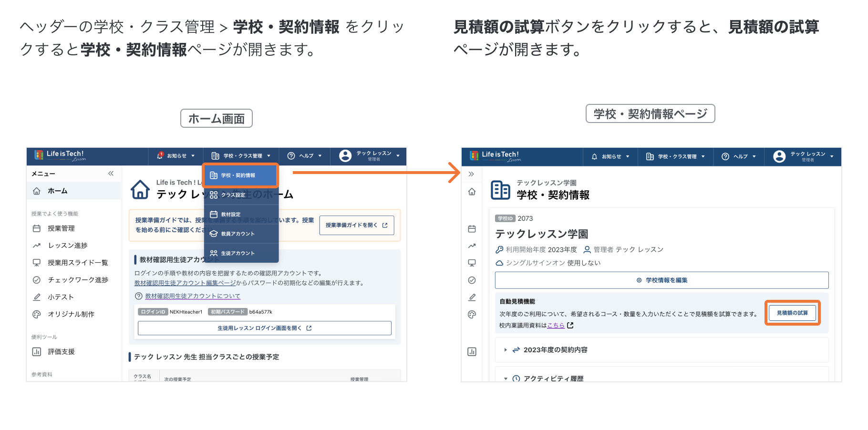Click the evaluation chart icon in collapsed sidebar
This screenshot has width=868, height=430.
(x=472, y=352)
